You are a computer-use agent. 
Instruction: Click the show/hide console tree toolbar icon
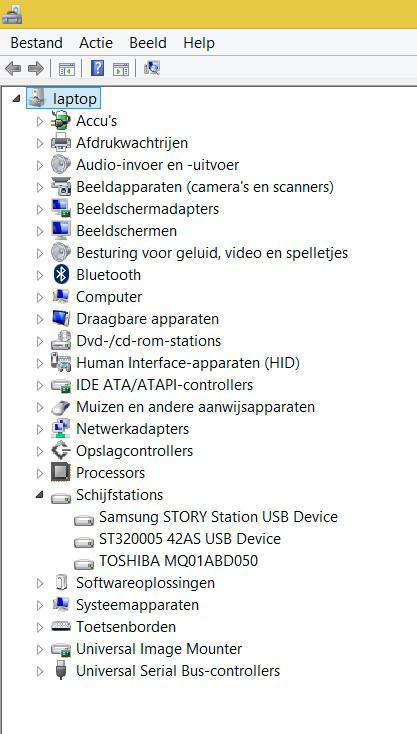(67, 69)
